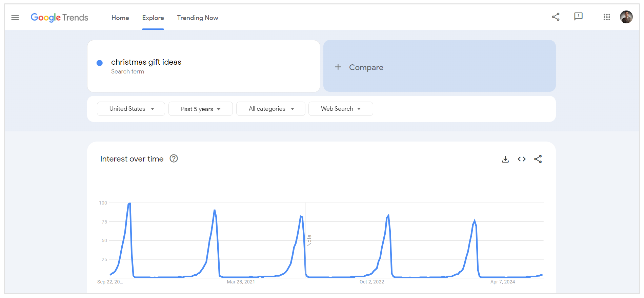The image size is (644, 298).
Task: Share the Interest over time chart
Action: coord(538,159)
